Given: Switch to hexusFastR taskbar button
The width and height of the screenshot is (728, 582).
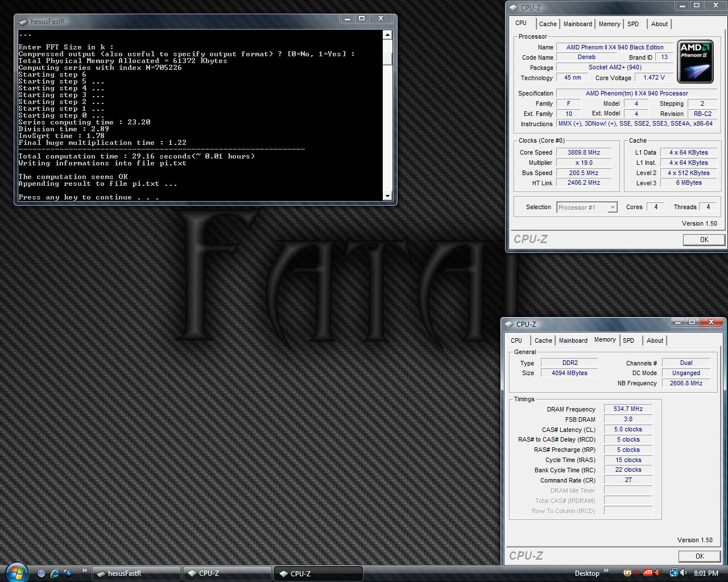Looking at the screenshot, I should tap(136, 573).
